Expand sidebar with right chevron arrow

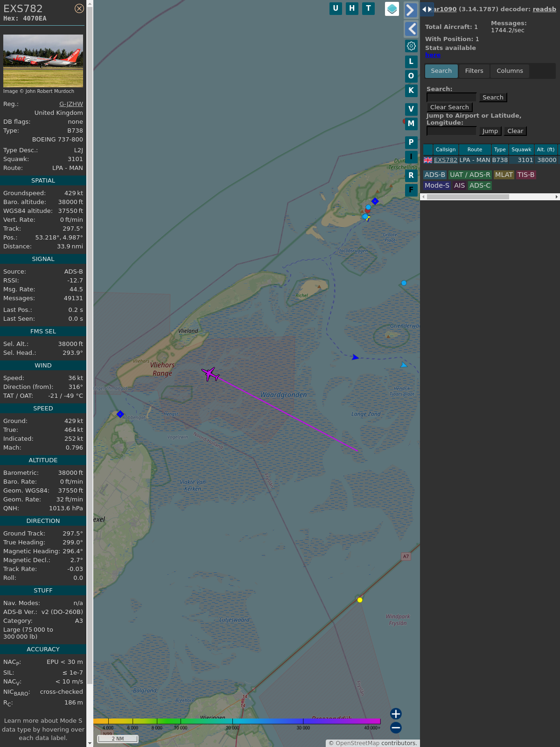click(x=411, y=10)
